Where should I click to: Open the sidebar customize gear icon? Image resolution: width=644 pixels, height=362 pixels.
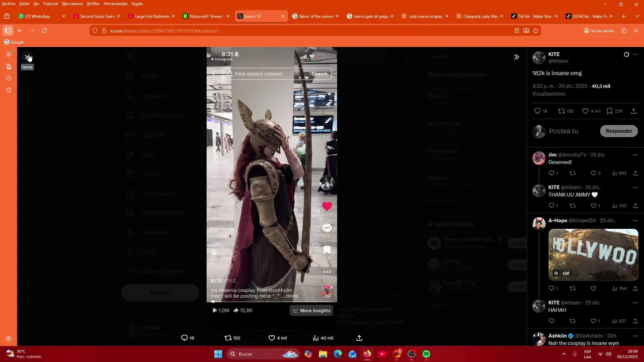(9, 339)
